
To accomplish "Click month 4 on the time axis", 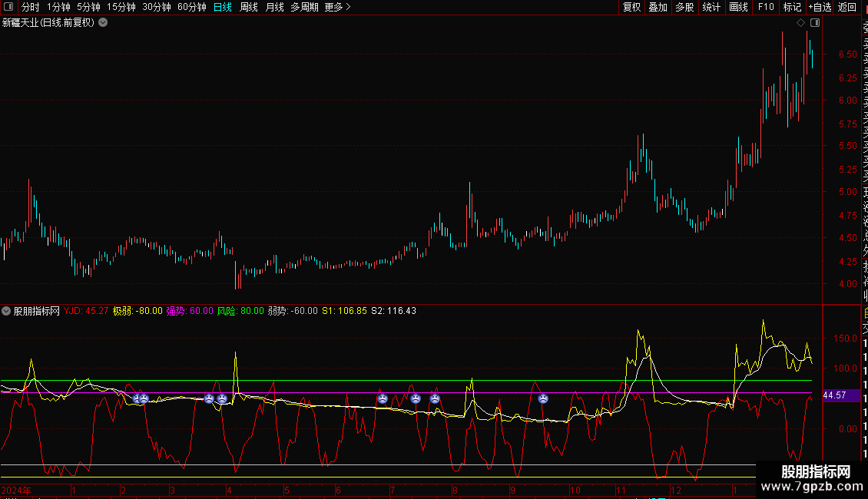I will click(x=229, y=490).
